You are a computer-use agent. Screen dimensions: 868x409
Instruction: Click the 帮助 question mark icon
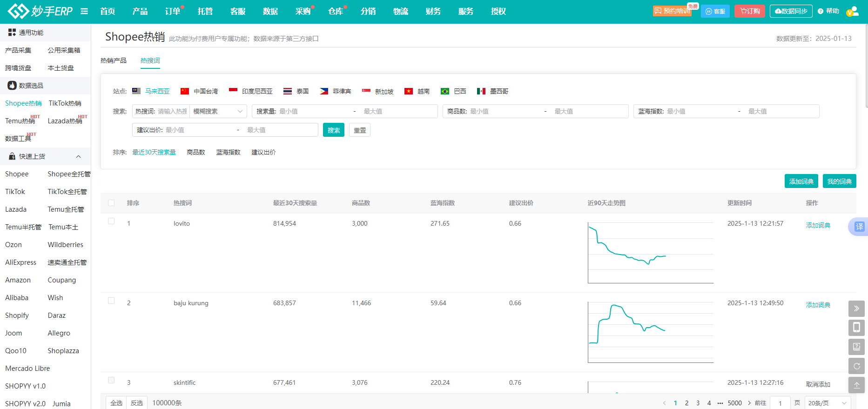821,11
